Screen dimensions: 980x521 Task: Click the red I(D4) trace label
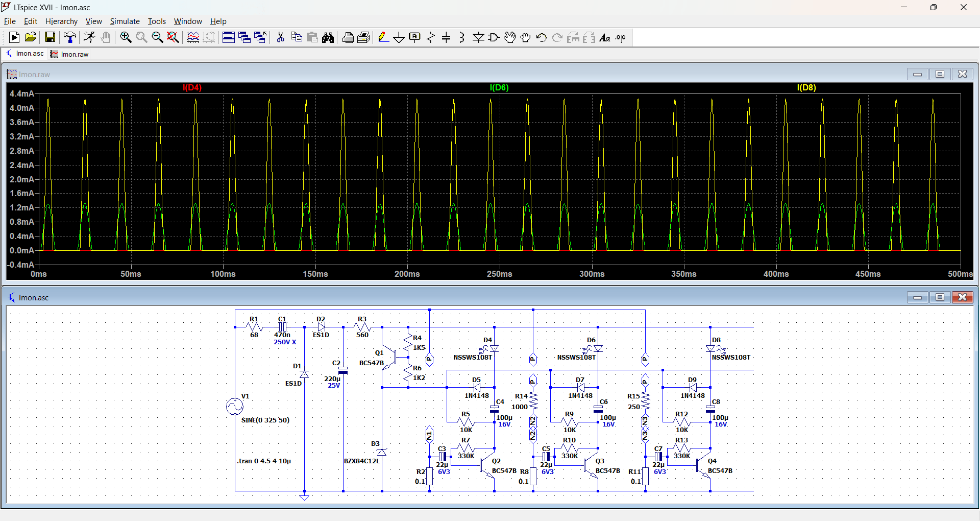pyautogui.click(x=192, y=87)
